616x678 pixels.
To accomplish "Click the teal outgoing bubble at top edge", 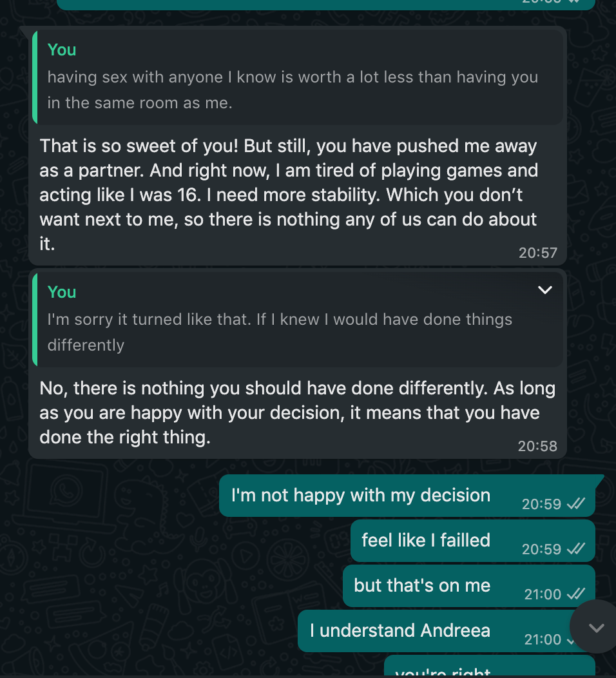I will pyautogui.click(x=326, y=5).
